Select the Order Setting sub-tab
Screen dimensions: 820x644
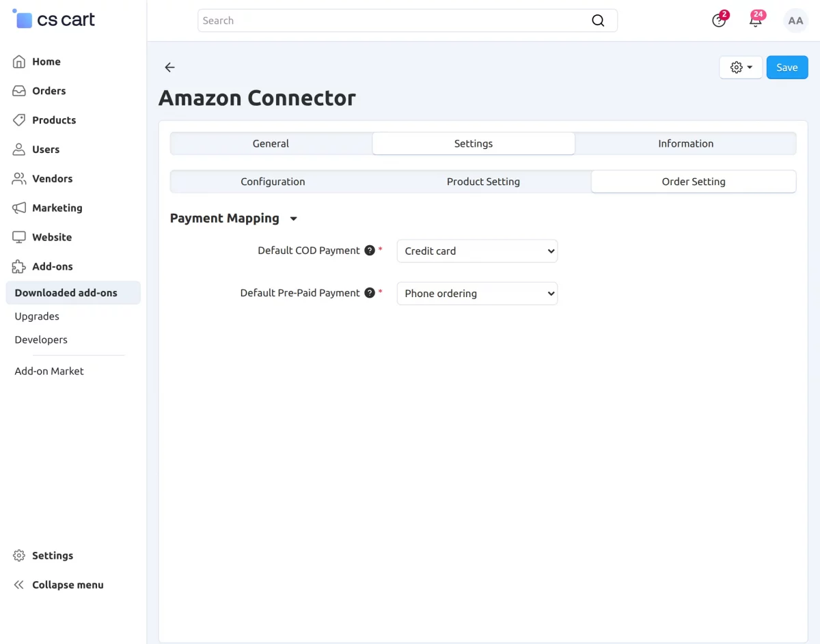pos(694,182)
